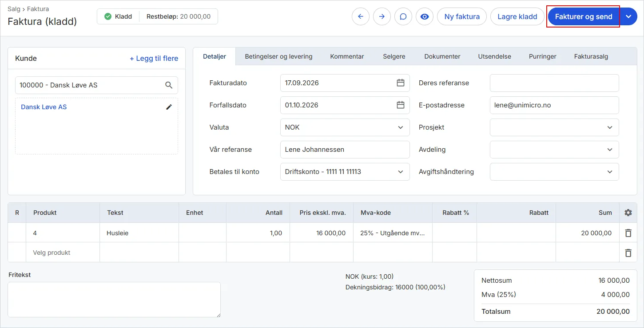Image resolution: width=644 pixels, height=328 pixels.
Task: Open the Purringer tab
Action: [x=543, y=56]
